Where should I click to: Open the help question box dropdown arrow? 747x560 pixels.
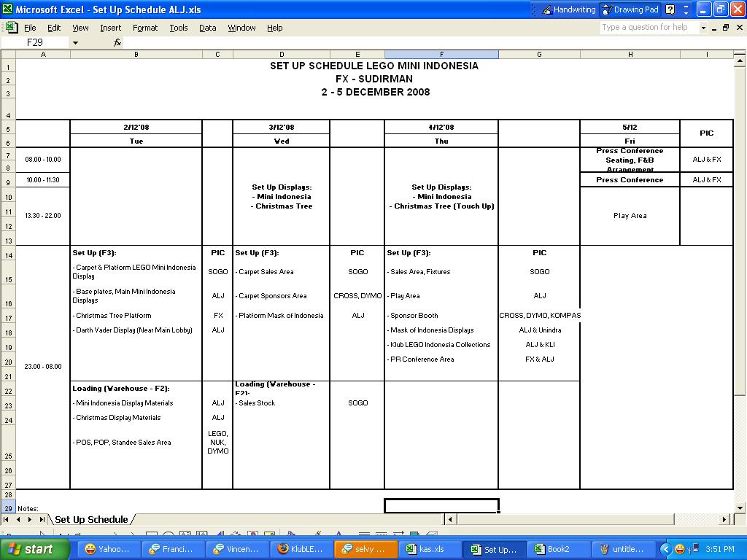704,27
